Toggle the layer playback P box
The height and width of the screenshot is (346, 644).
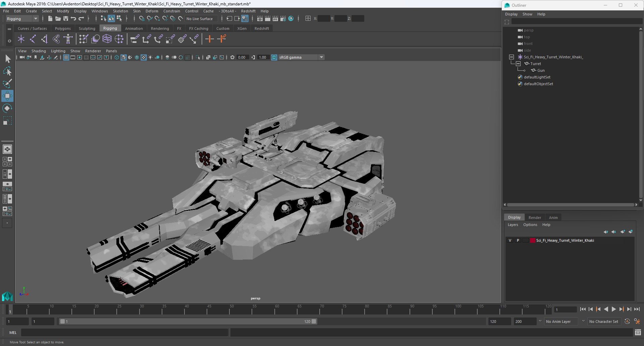(x=518, y=240)
